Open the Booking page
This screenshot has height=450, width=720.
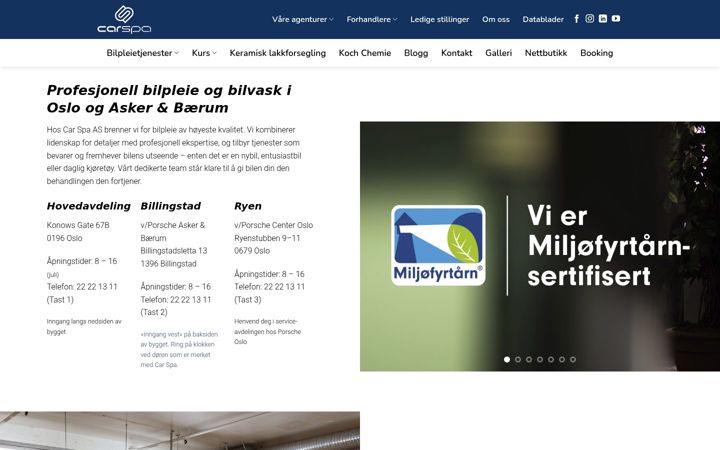[x=596, y=53]
